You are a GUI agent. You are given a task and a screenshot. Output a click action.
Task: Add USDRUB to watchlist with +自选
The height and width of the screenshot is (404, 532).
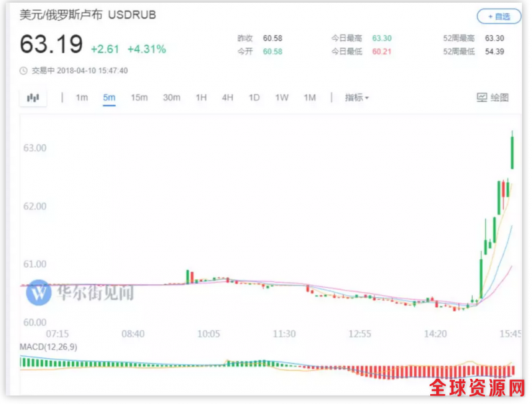pos(499,17)
